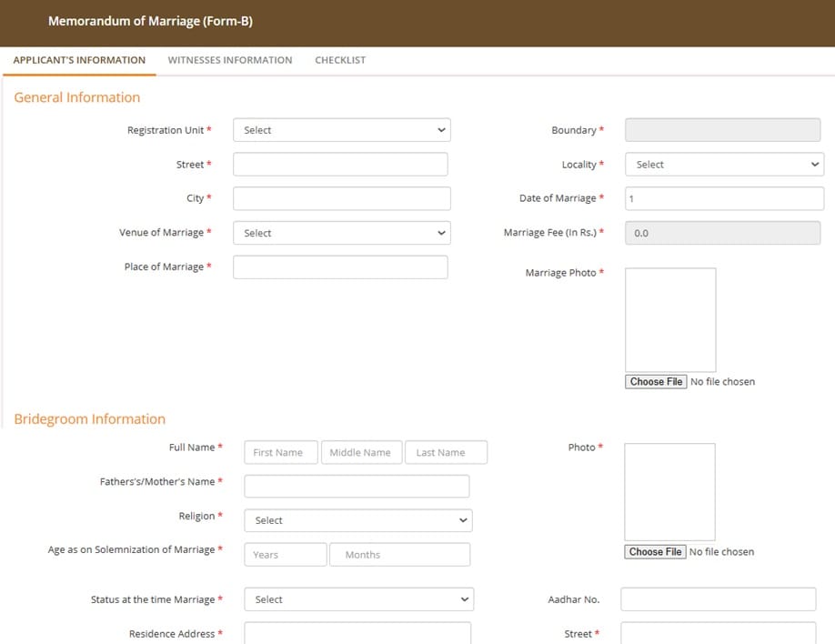Viewport: 835px width, 644px height.
Task: Select the City input field
Action: point(341,198)
